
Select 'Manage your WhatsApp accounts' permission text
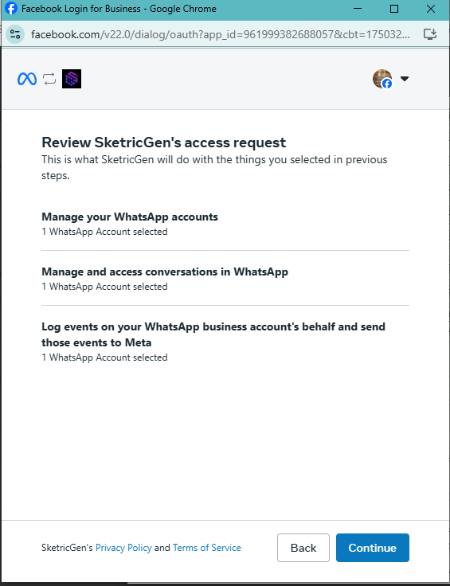130,217
